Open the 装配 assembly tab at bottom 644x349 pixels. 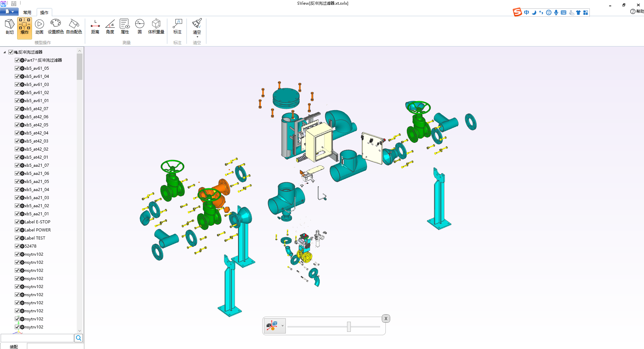click(x=14, y=346)
